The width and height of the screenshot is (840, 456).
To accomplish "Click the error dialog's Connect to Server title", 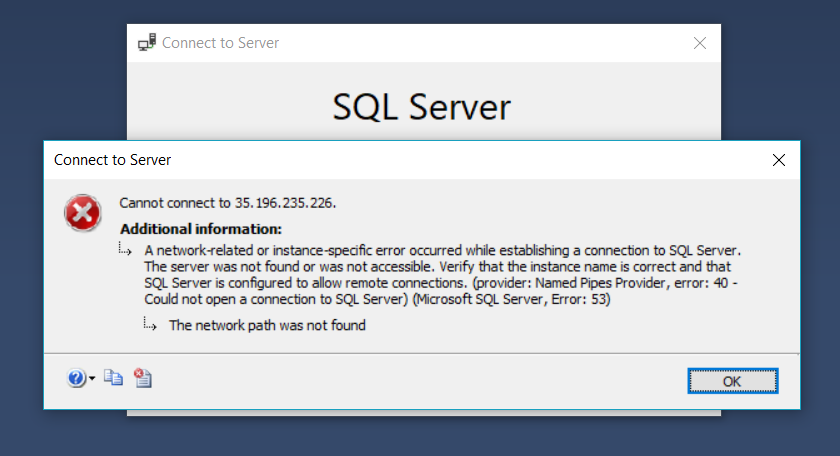I will [112, 160].
